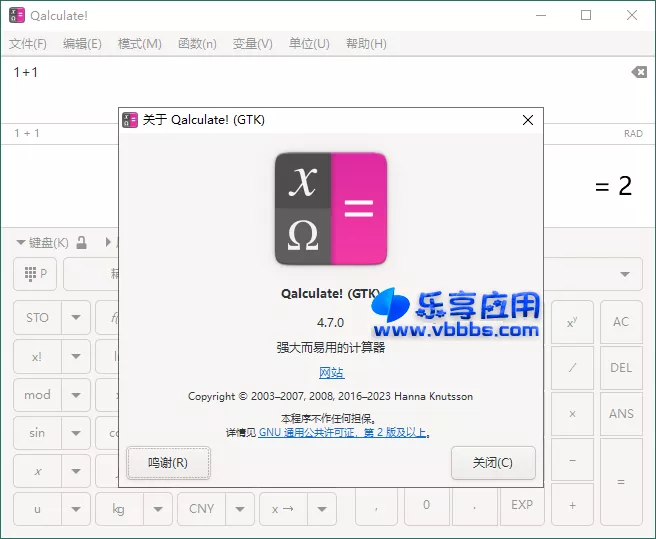Expand the x variable dropdown arrow
Viewport: 656px width, 539px height.
pos(76,471)
